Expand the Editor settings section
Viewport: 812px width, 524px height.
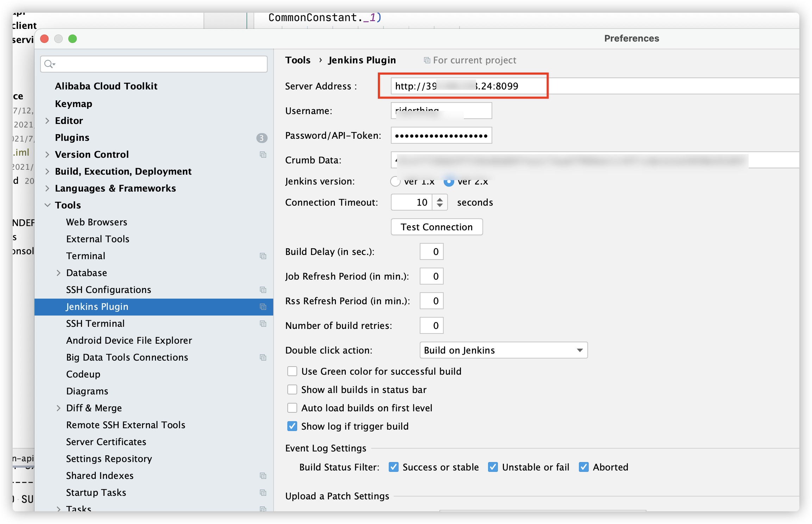(x=48, y=121)
